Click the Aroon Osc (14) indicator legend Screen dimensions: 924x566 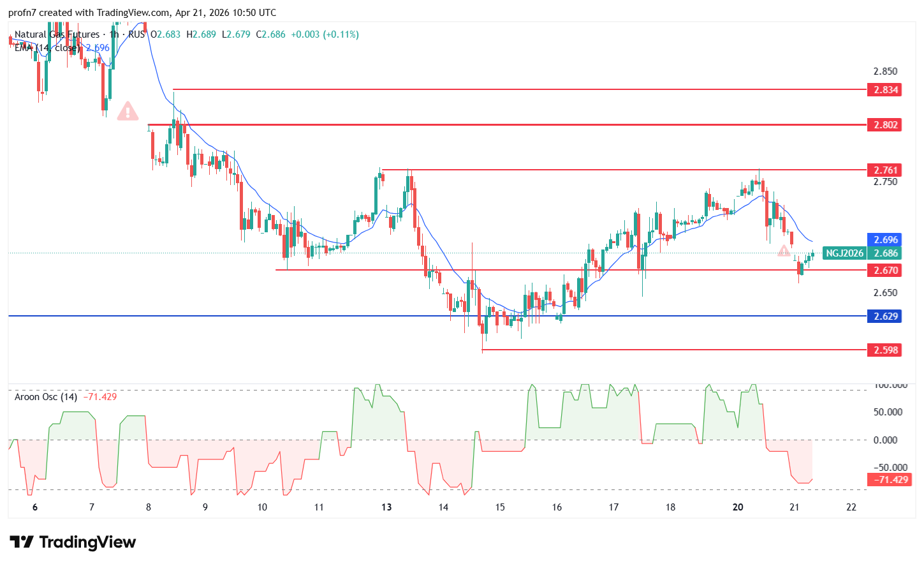click(x=46, y=397)
